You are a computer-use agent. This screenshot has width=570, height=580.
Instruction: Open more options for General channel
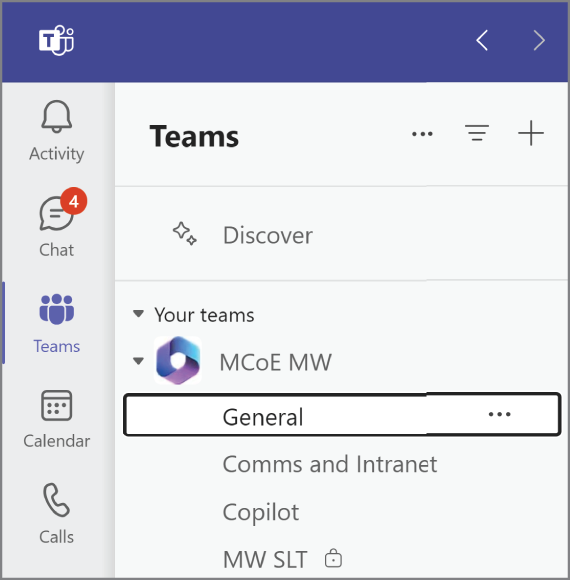pyautogui.click(x=499, y=415)
